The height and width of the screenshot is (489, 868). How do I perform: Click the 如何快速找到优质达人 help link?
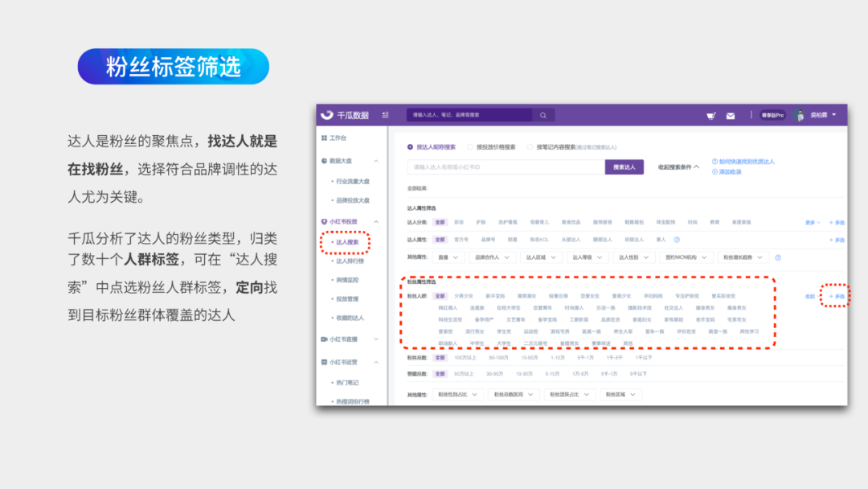(x=746, y=162)
